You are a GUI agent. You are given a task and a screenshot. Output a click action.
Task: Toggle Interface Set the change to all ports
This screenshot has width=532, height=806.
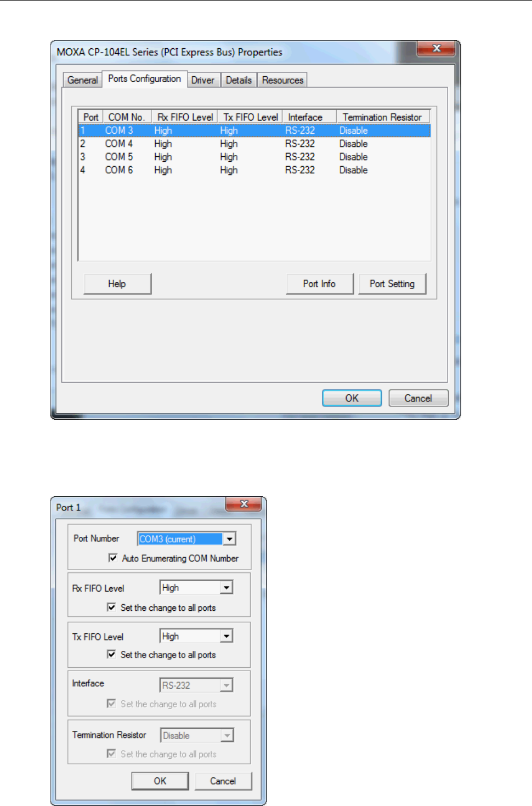pyautogui.click(x=111, y=704)
